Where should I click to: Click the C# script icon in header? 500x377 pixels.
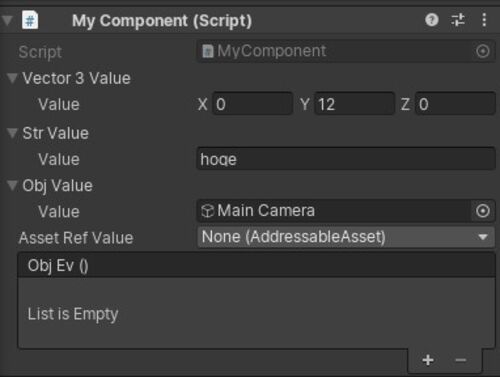30,20
